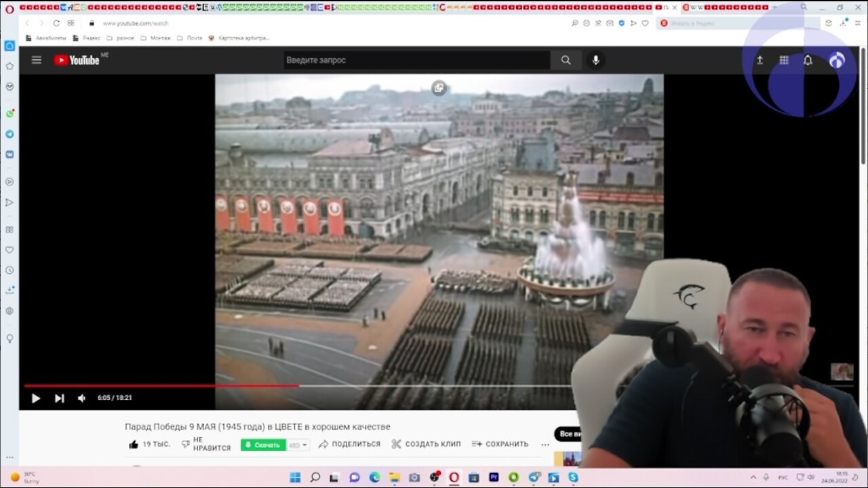Share the video via 'Поделиться'
The image size is (868, 488).
tap(349, 444)
